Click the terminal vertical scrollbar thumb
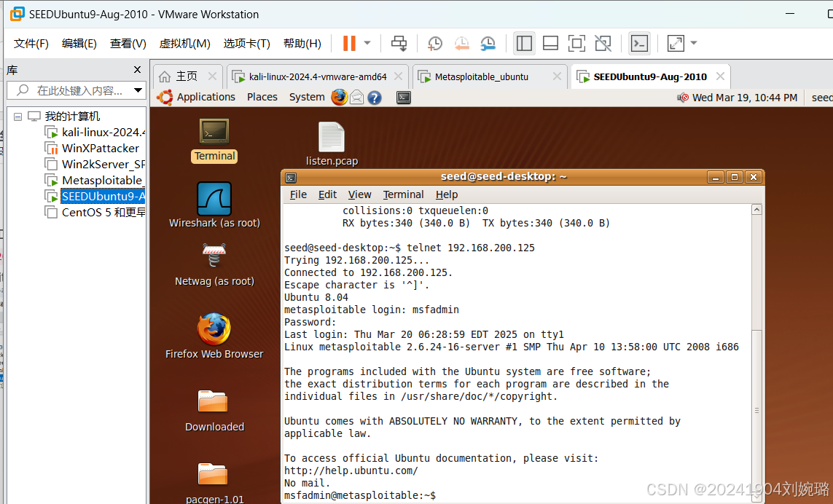The height and width of the screenshot is (504, 833). point(757,411)
